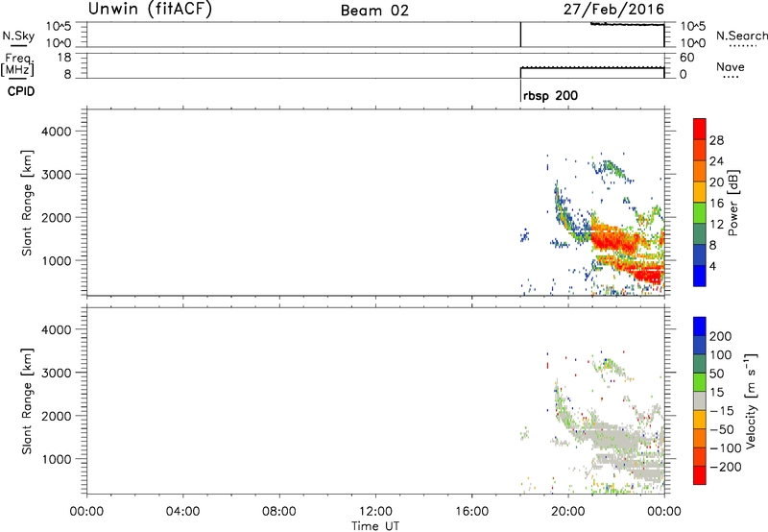Click the 'N.Sky' axis label
Viewport: 768px width, 532px height.
click(x=18, y=36)
